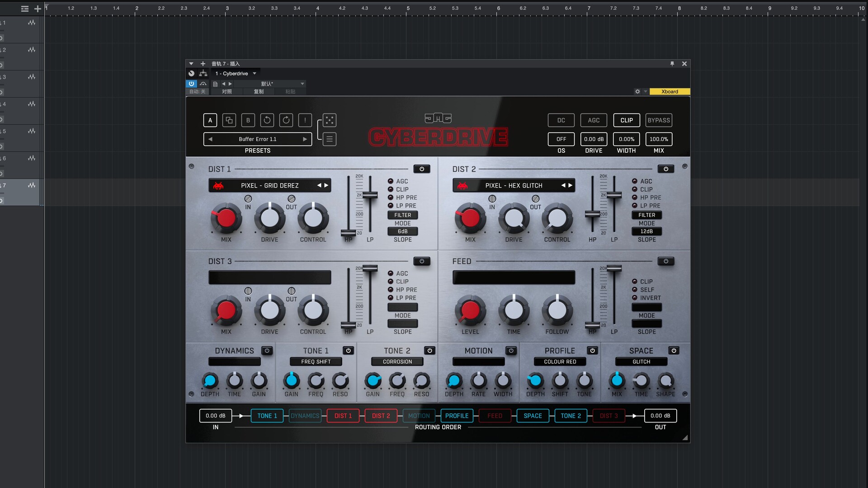Click the pin icon on plugin window

(x=672, y=64)
